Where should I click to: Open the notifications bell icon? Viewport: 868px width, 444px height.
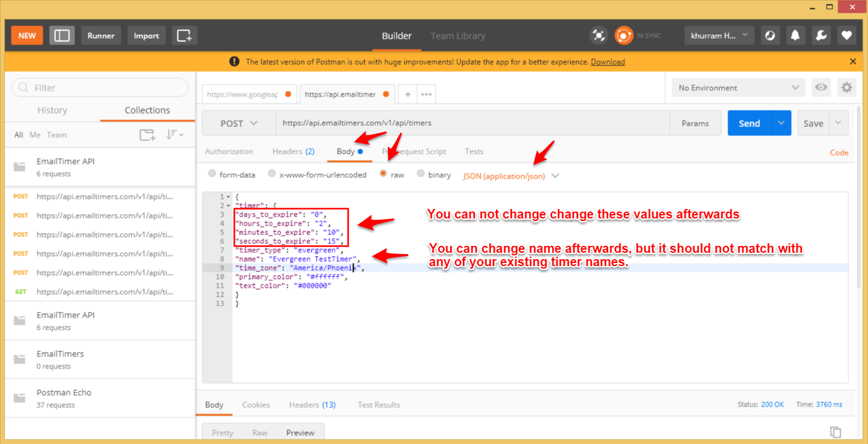tap(795, 36)
